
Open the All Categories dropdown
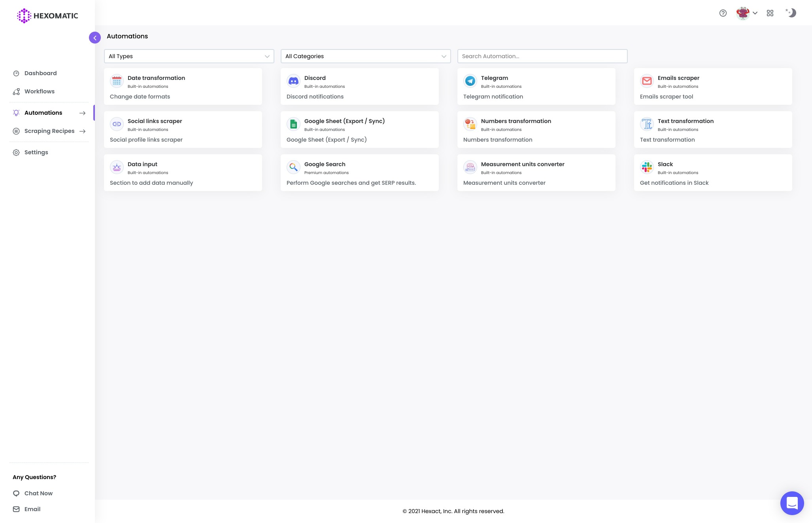(x=366, y=56)
